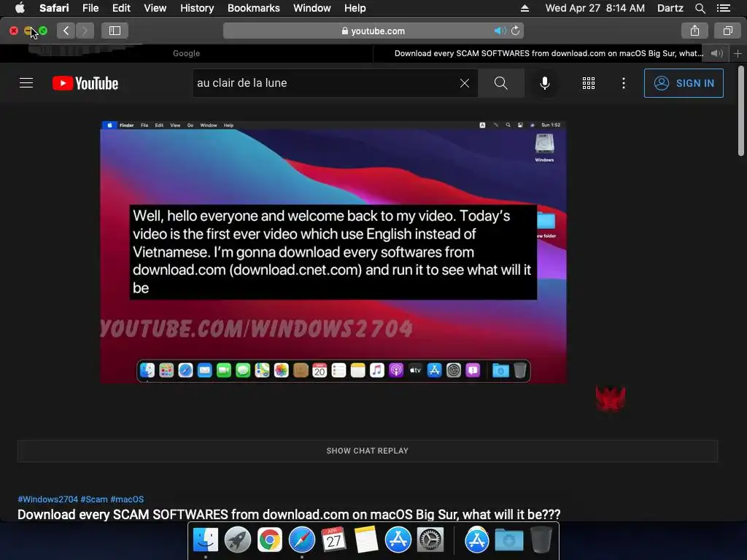Image resolution: width=747 pixels, height=560 pixels.
Task: Mute audio from address bar speaker
Action: pyautogui.click(x=500, y=31)
